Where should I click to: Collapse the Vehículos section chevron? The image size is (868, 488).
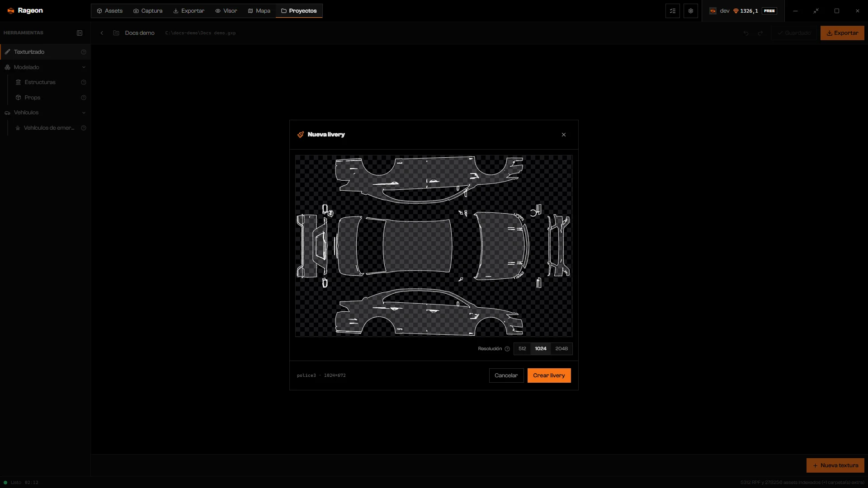[84, 113]
